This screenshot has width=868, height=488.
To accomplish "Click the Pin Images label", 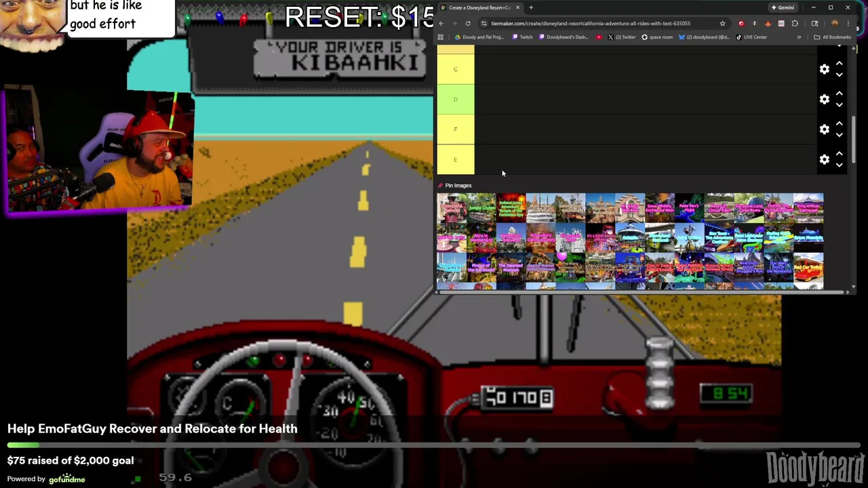I will [x=458, y=185].
